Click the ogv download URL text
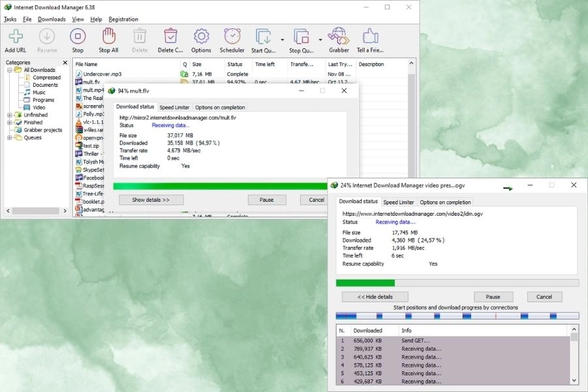 [x=412, y=214]
